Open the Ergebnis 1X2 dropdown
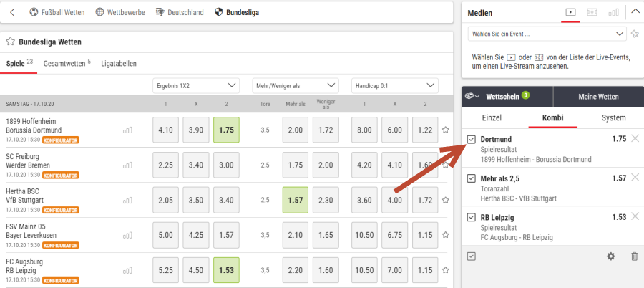644x288 pixels. tap(196, 85)
